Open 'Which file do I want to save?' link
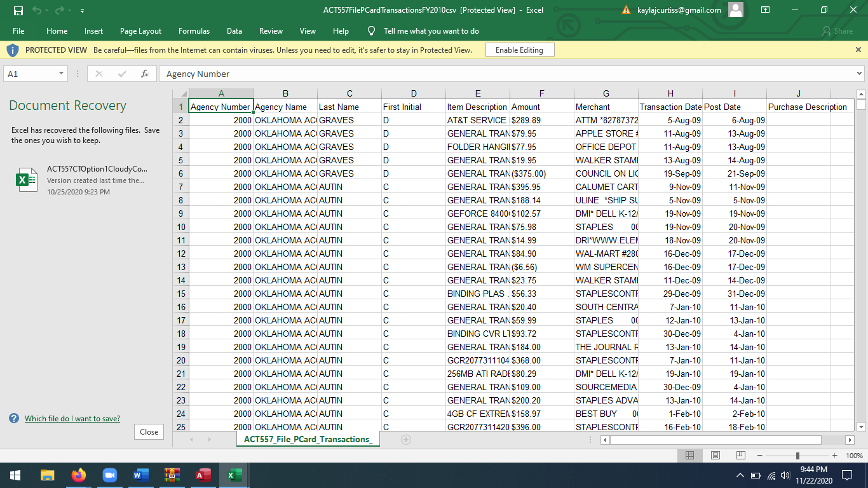This screenshot has width=868, height=488. click(72, 419)
